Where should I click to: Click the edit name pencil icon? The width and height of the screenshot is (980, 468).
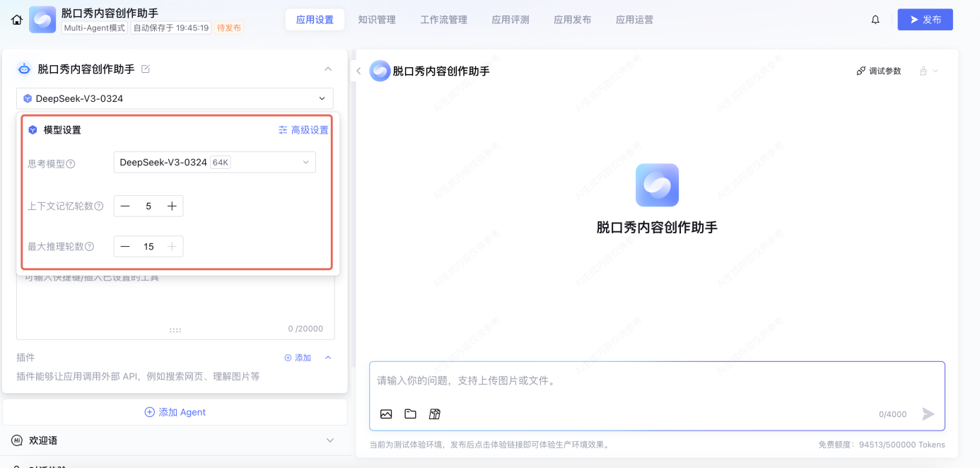(x=146, y=69)
